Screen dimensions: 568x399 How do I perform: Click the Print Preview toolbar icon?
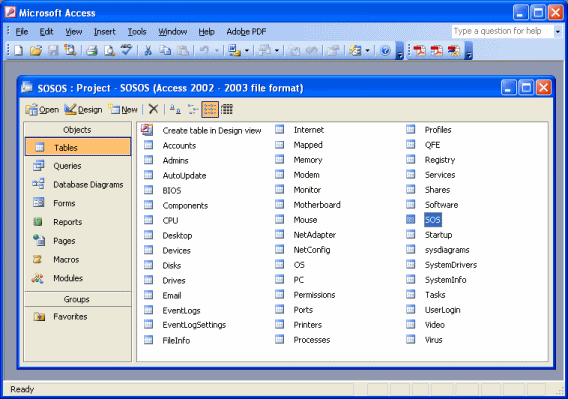click(109, 50)
